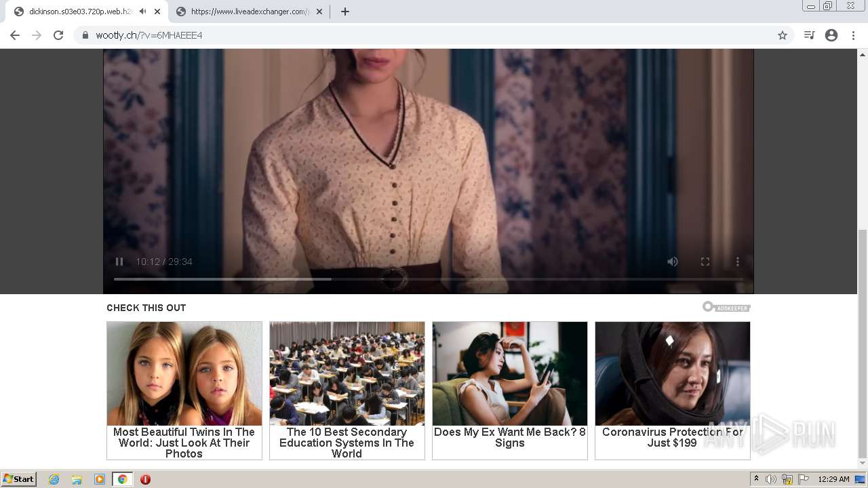Click the 10:12 / 29:34 time display
868x488 pixels.
point(164,262)
